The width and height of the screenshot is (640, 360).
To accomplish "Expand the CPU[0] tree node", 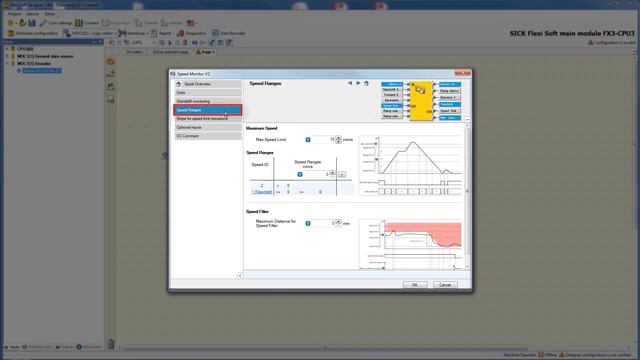I will [x=7, y=49].
